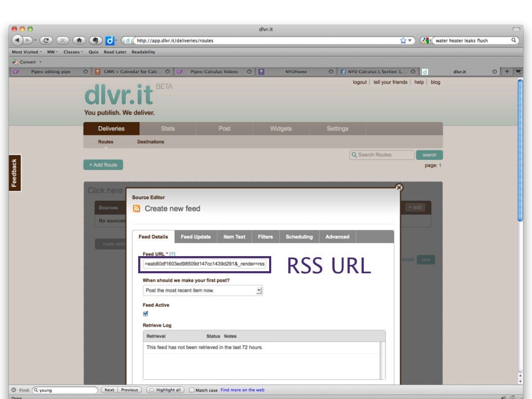Close the Find bar
Screen dimensions: 532x399
[x=14, y=390]
